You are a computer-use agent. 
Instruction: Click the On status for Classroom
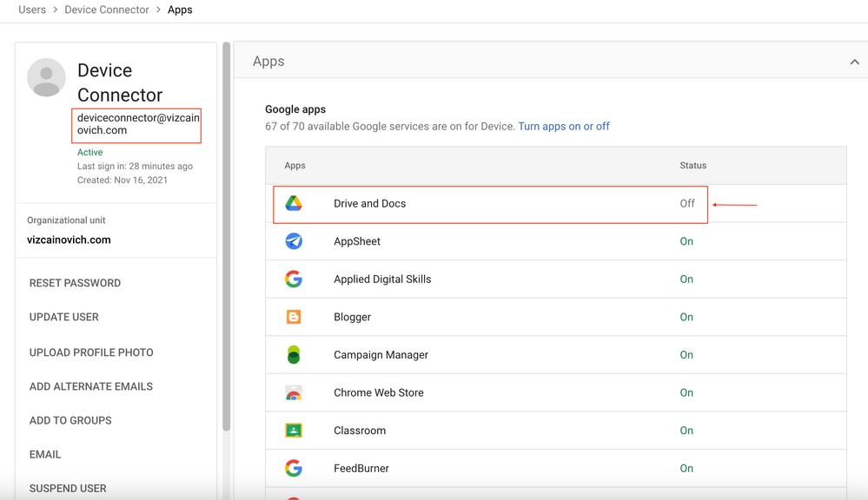tap(686, 431)
